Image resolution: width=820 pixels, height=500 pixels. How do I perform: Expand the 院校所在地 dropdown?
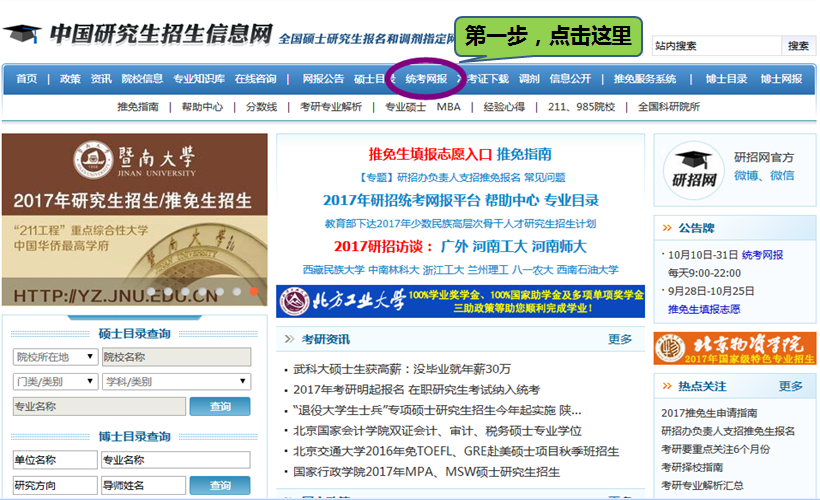[53, 357]
